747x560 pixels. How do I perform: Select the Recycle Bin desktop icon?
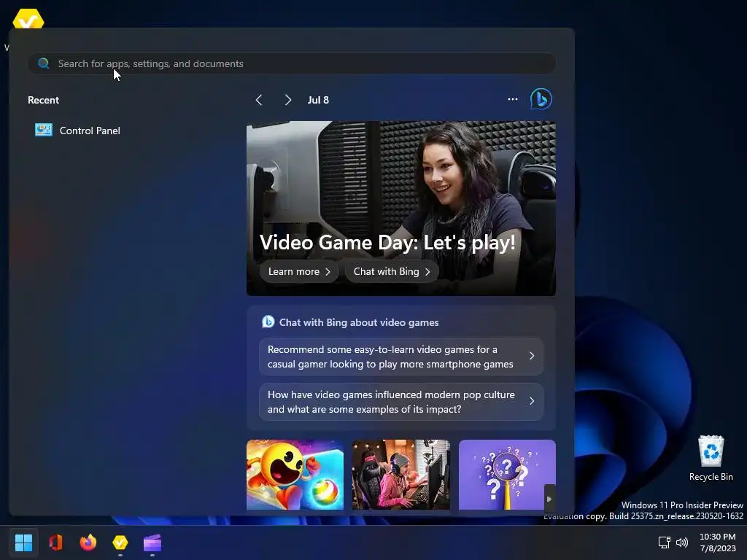[711, 459]
